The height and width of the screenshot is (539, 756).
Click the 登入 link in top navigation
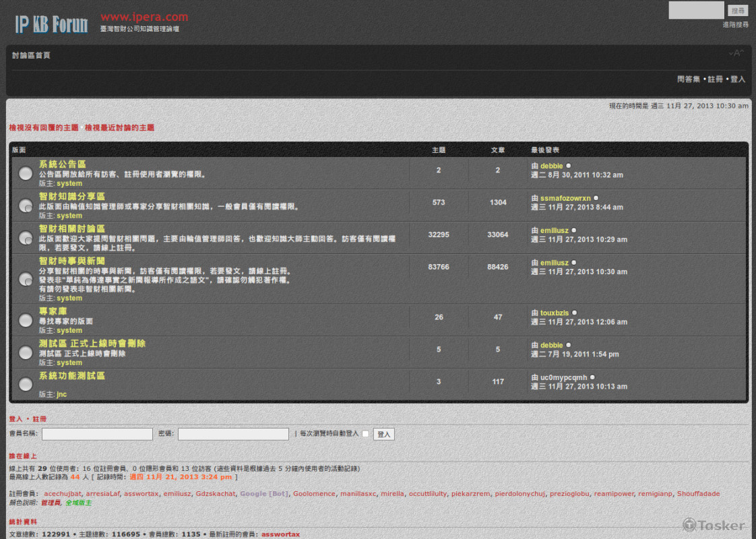(738, 80)
